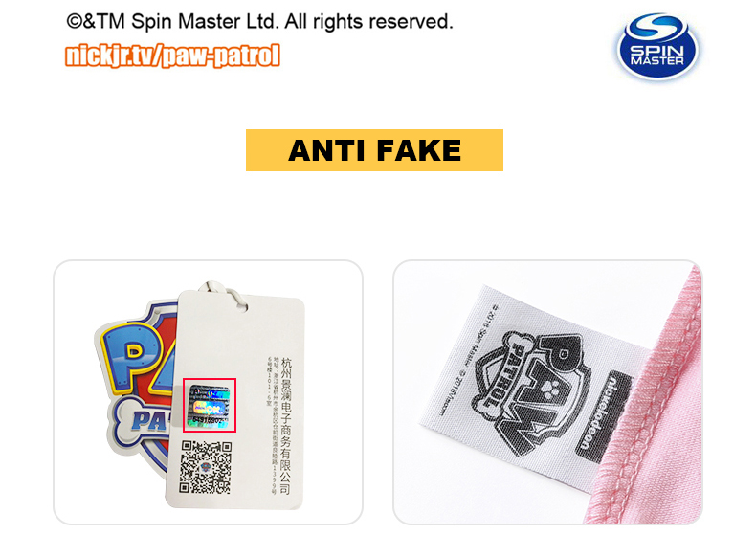
Task: Click the Spin Master logo
Action: [x=658, y=46]
